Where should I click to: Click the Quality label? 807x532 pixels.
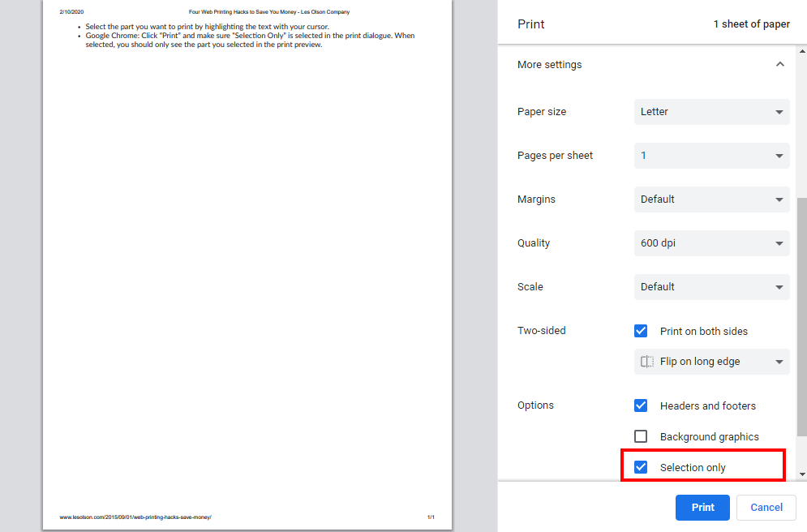point(533,242)
